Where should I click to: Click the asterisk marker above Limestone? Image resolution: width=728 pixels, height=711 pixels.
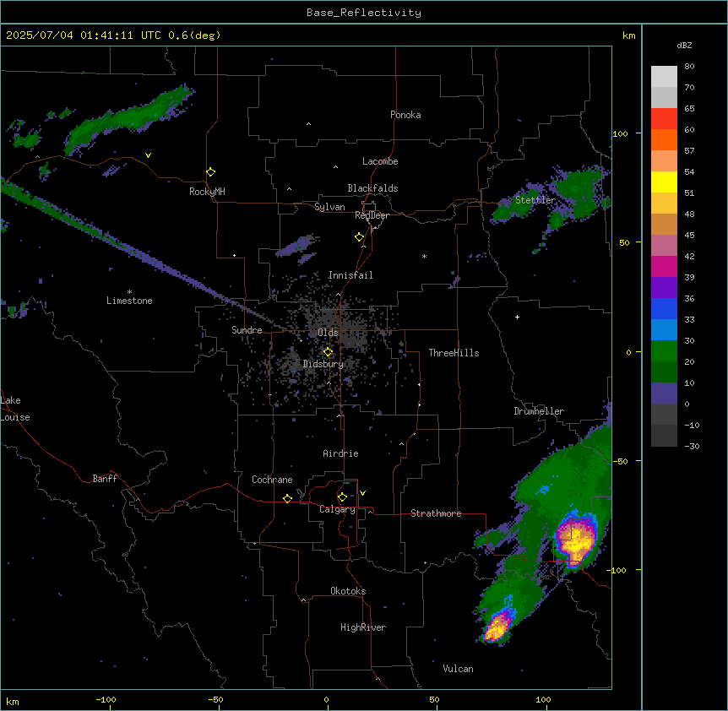point(129,292)
